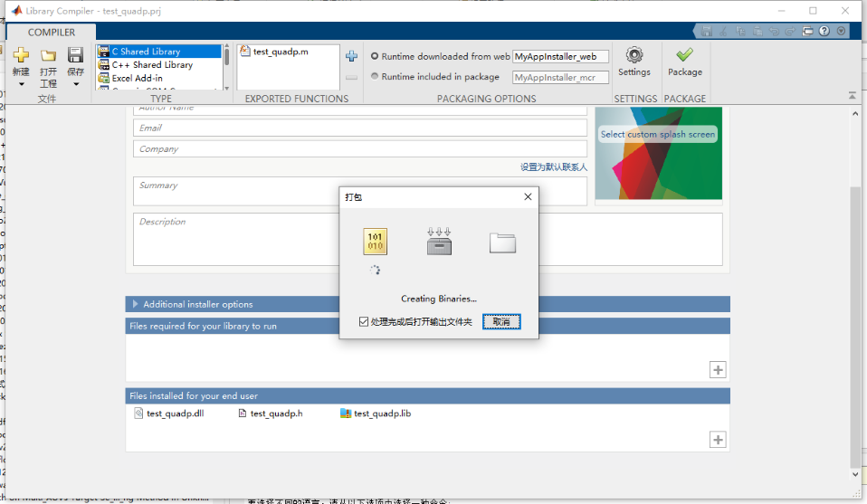867x504 pixels.
Task: Click the 保存 save disk icon
Action: click(x=76, y=55)
